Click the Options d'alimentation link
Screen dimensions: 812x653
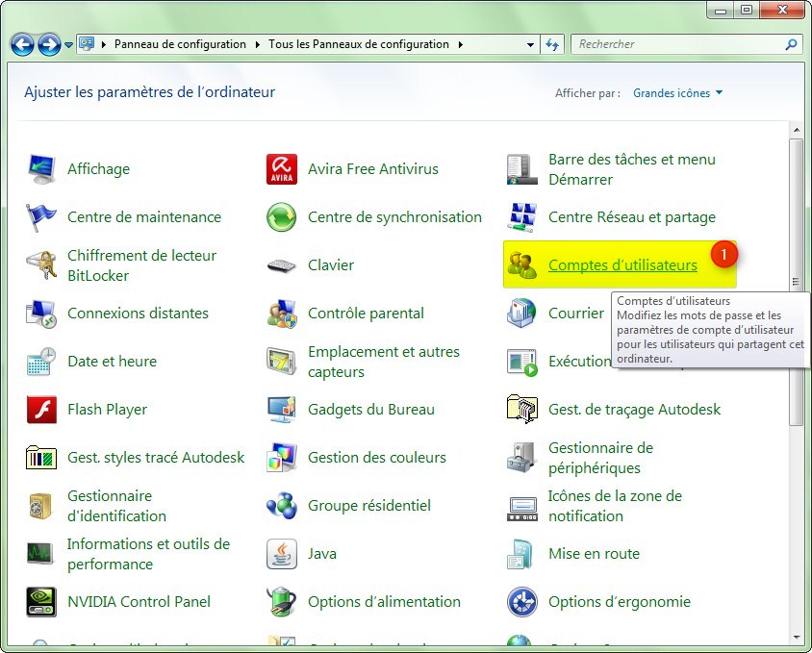coord(384,602)
